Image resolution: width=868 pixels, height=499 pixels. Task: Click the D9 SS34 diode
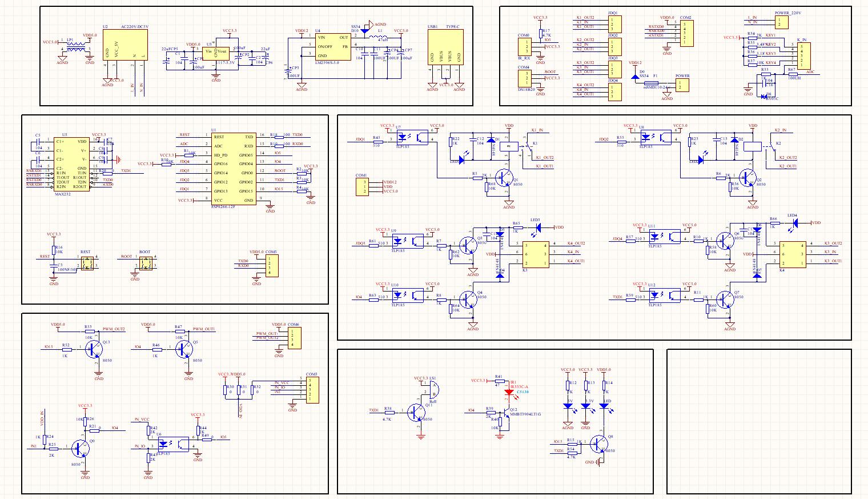[x=635, y=76]
